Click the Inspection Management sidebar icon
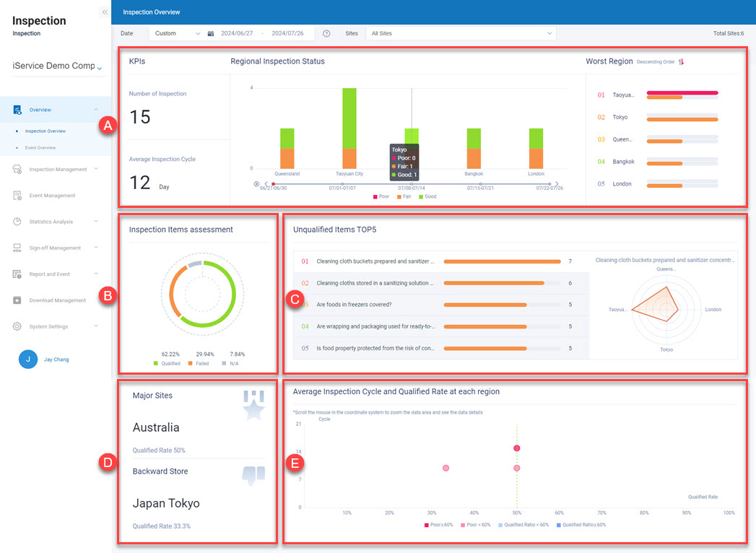 pyautogui.click(x=17, y=170)
